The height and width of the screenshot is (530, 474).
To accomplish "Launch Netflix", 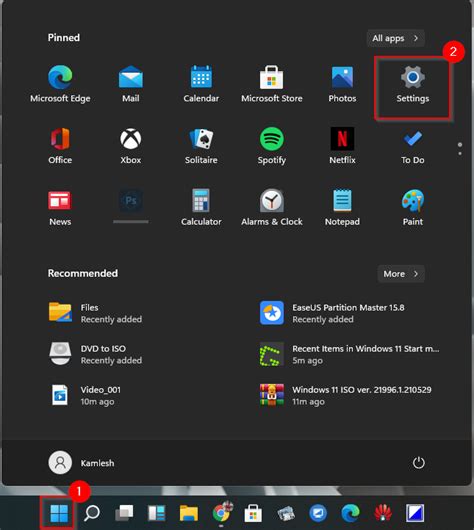I will (x=342, y=145).
